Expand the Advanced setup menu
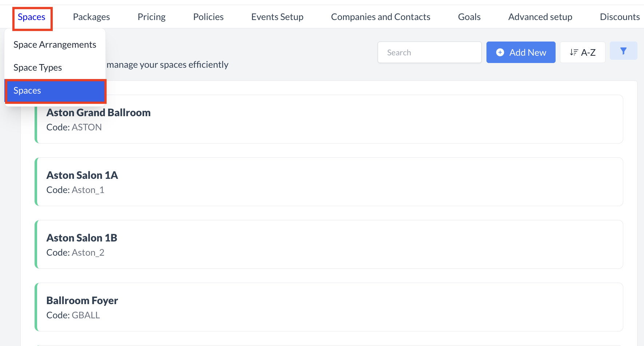This screenshot has width=644, height=346. click(540, 17)
